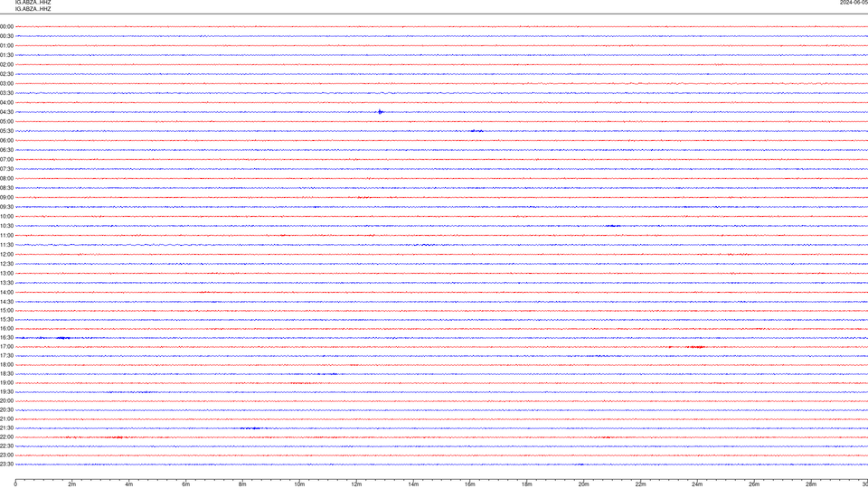Screen dimensions: 868x488
Task: Click the blue burst on the 05:30 trace
Action: pos(476,131)
